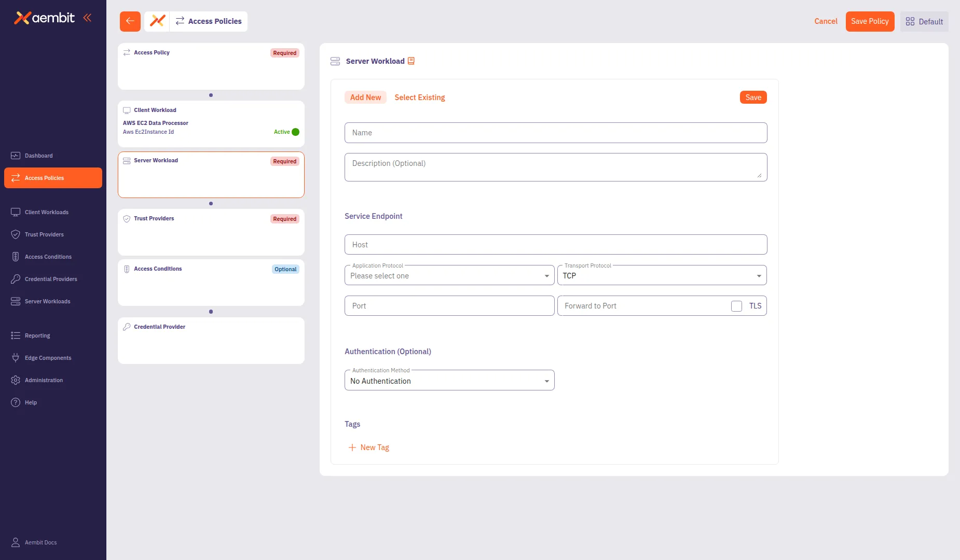The height and width of the screenshot is (560, 960).
Task: Click the Save Policy button
Action: [870, 21]
